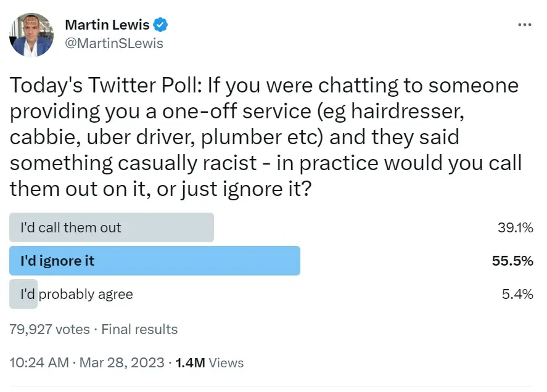
Task: Open Martin Lewis's profile via display name
Action: pos(107,25)
